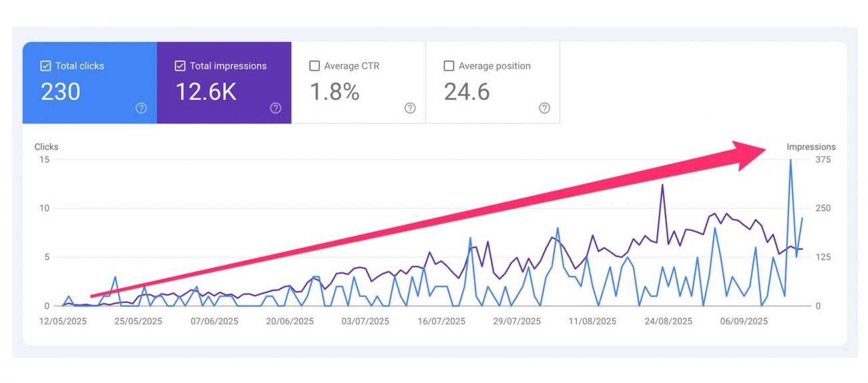This screenshot has width=868, height=383.
Task: Click the 24.6 Average position value
Action: [x=467, y=92]
